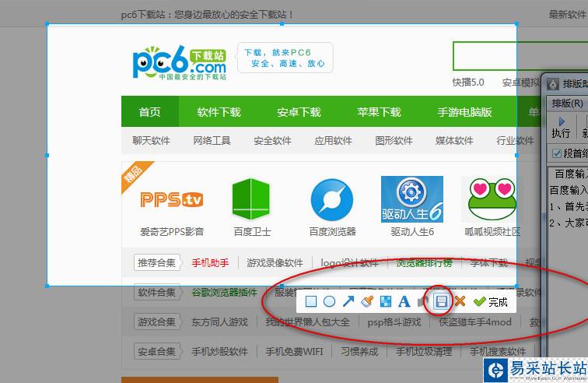Select the 行业软件 category
The height and width of the screenshot is (383, 588).
[515, 141]
